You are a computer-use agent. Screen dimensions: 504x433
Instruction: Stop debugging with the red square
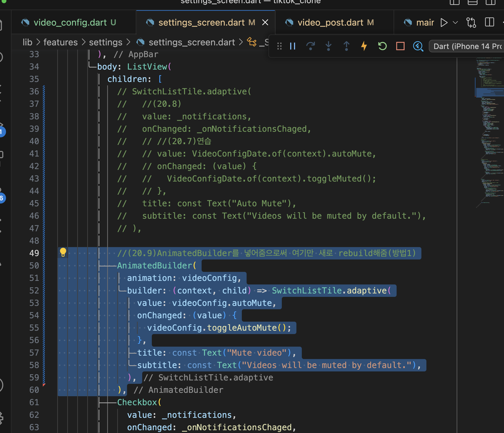(x=400, y=46)
